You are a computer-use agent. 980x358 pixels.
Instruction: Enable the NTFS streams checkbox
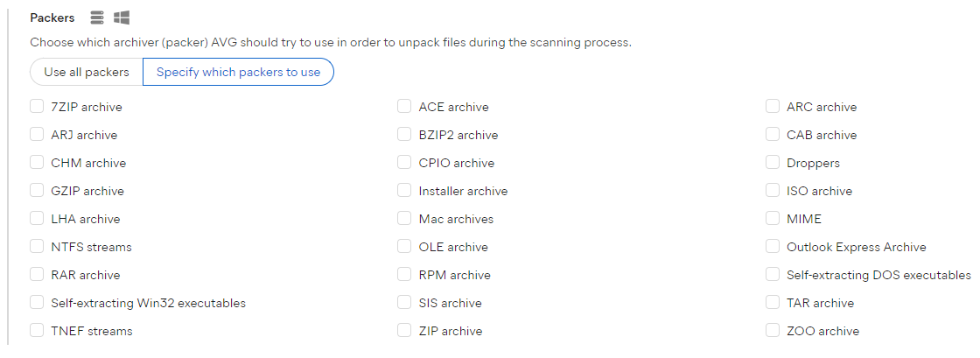coord(37,247)
